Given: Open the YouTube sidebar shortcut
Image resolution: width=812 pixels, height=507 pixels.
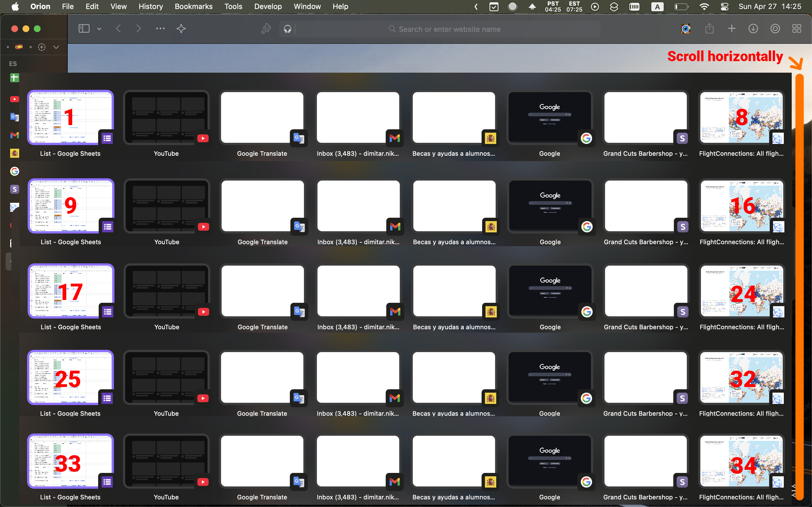Looking at the screenshot, I should tap(14, 99).
